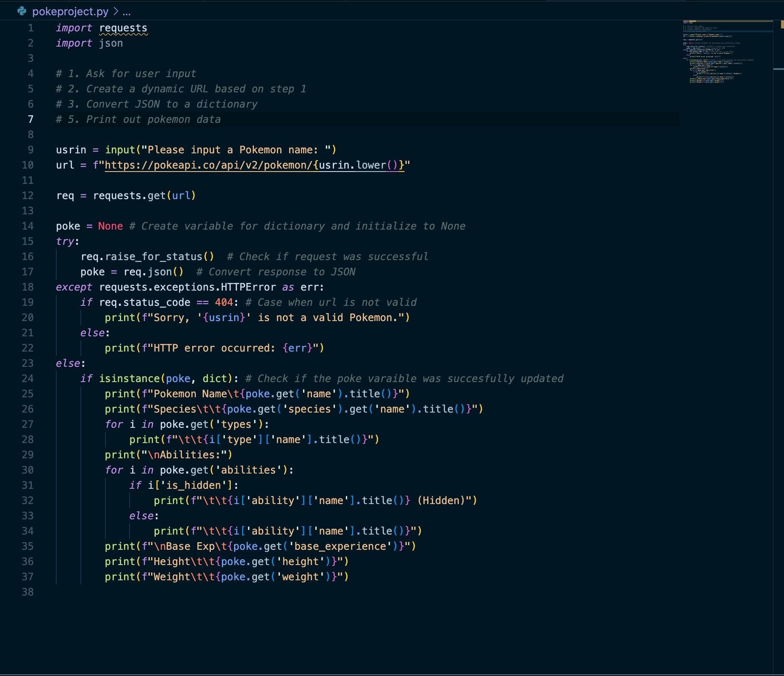Click line number 23 beside the else statement
784x676 pixels.
(28, 363)
